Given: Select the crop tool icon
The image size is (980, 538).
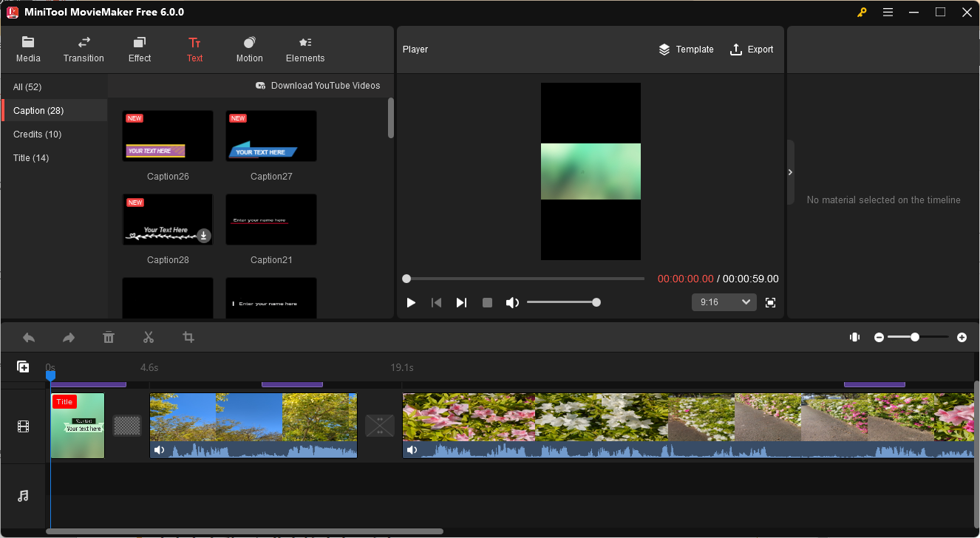Looking at the screenshot, I should [188, 338].
